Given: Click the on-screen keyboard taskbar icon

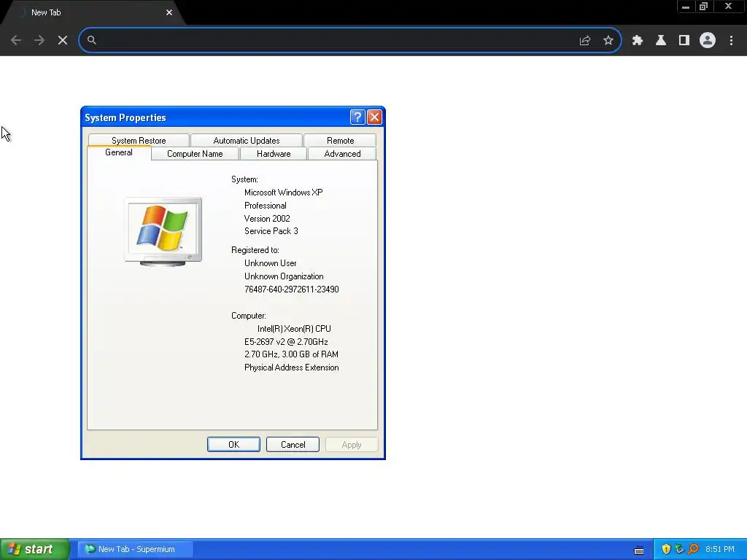Looking at the screenshot, I should point(639,550).
